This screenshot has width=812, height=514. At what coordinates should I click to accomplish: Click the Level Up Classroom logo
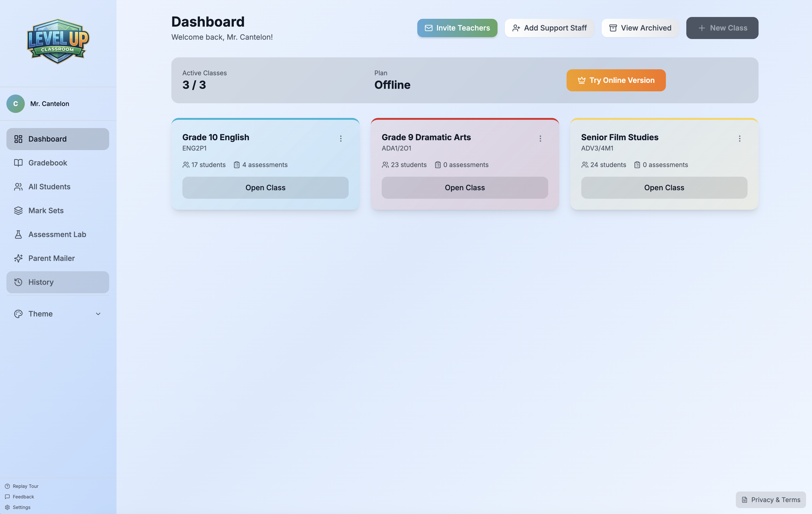(58, 42)
